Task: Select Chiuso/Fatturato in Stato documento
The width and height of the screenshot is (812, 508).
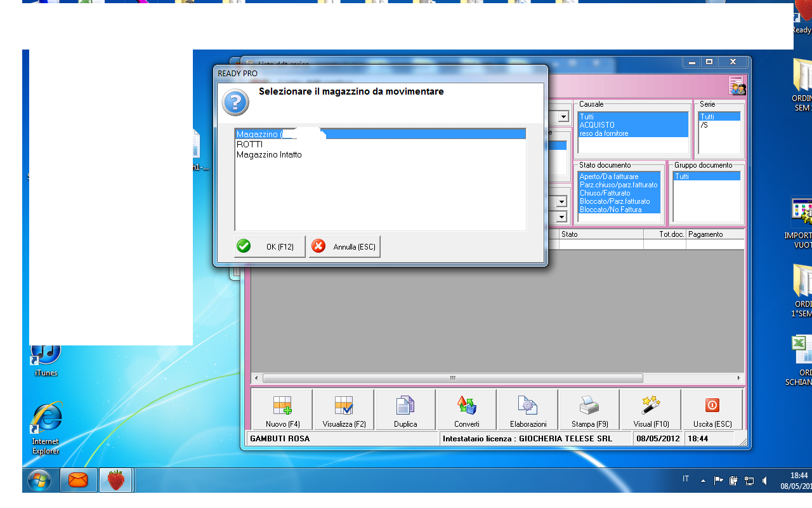Action: tap(619, 193)
